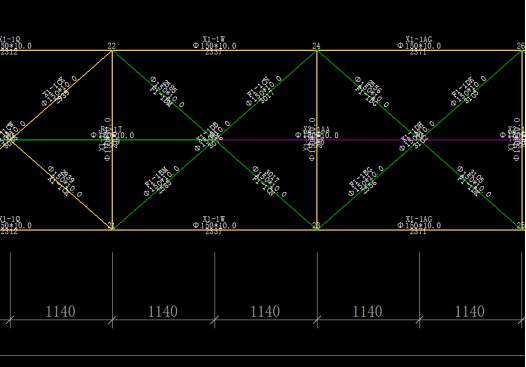Click the 2371 length text under X1-1AC
Screen dimensions: 526x367
click(x=418, y=52)
